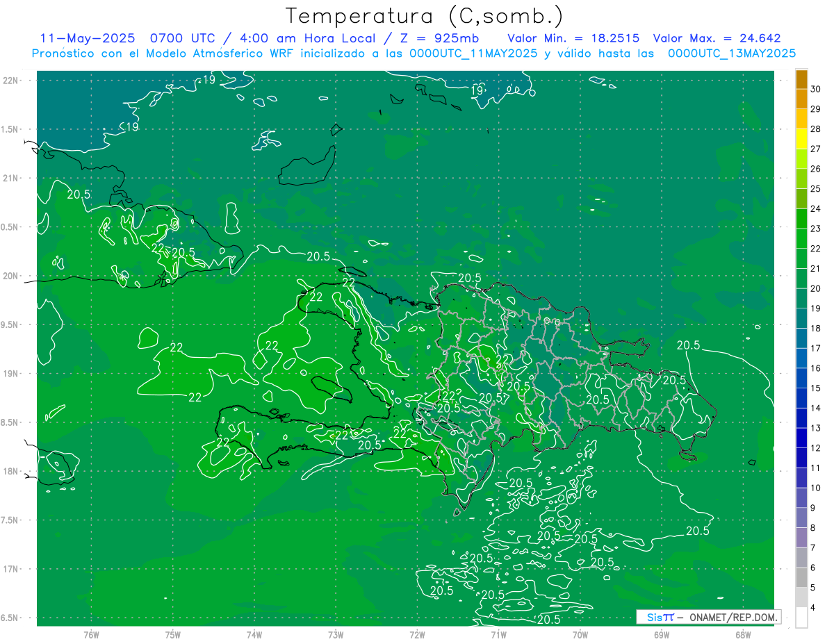
Task: Click the '8.5N' latitude axis label
Action: 10,423
